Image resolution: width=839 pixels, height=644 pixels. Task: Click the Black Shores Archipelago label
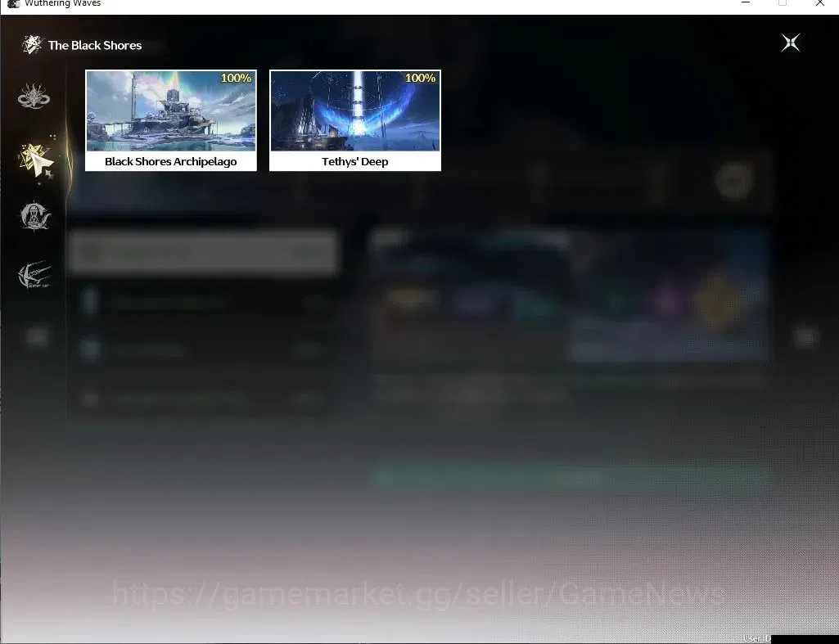pos(171,161)
